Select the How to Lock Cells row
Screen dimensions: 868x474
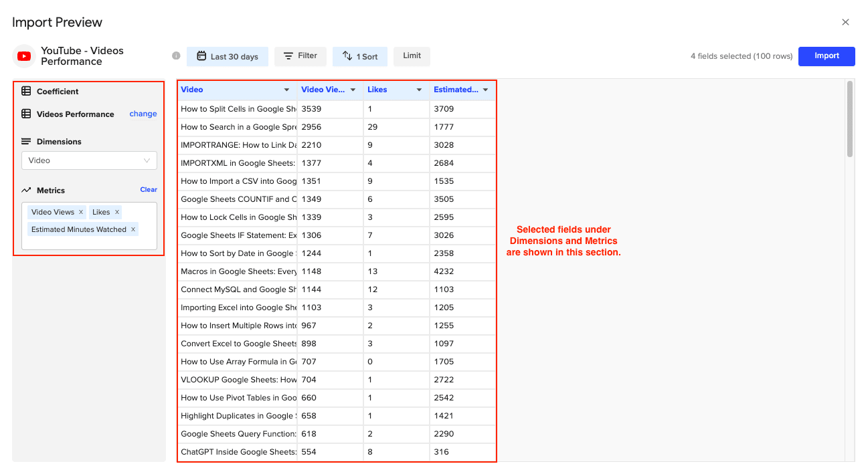click(x=337, y=217)
